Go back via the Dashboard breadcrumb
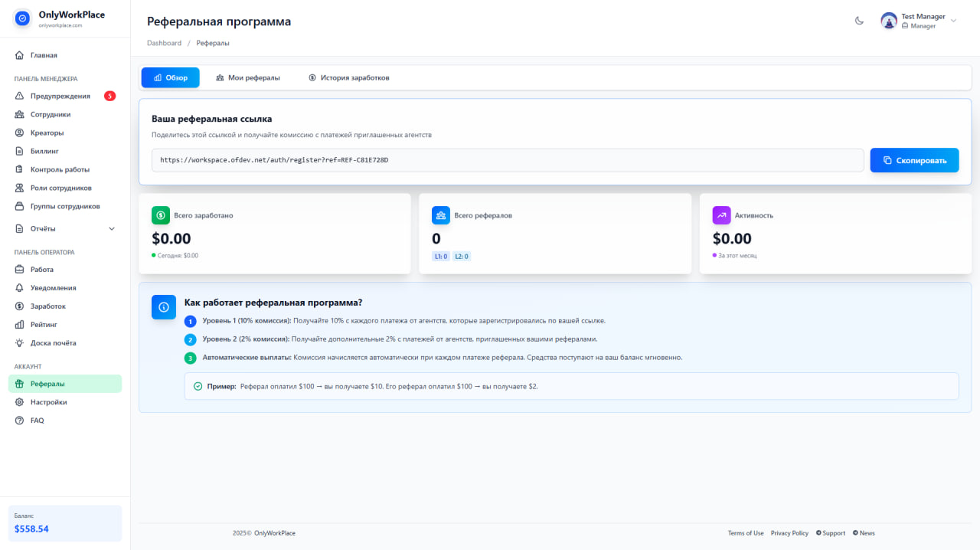Viewport: 980px width, 550px height. [x=164, y=43]
